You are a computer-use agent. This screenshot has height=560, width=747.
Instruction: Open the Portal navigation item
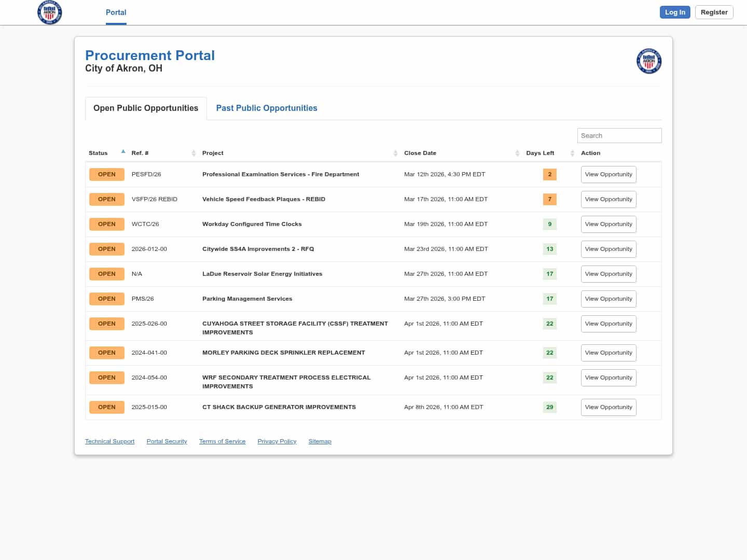116,12
